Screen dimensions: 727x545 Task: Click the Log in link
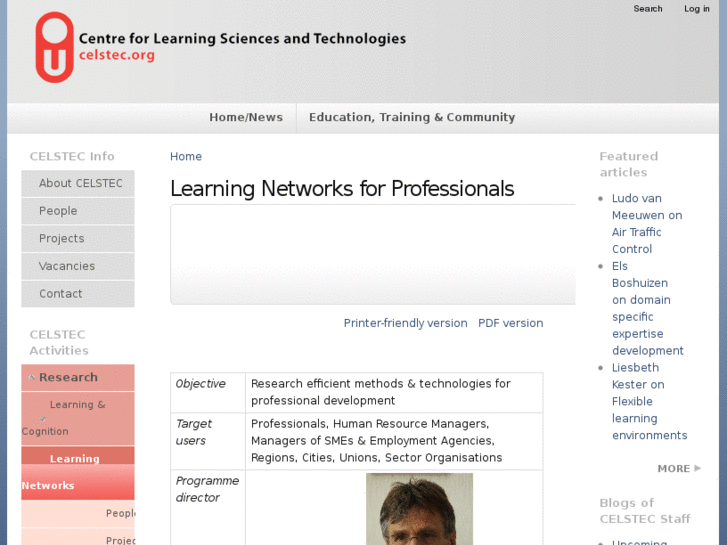(697, 9)
